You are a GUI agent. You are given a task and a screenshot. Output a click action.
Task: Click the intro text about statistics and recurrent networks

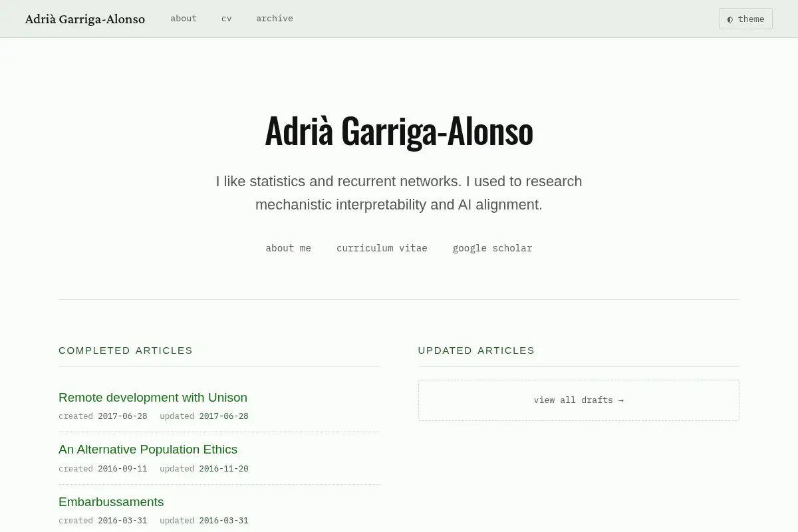pyautogui.click(x=399, y=193)
